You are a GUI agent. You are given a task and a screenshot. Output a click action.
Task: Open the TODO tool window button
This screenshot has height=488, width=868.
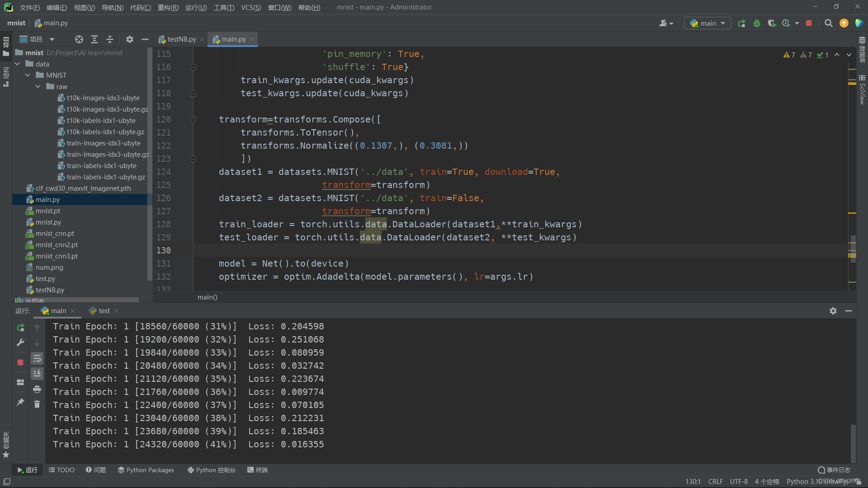(61, 470)
